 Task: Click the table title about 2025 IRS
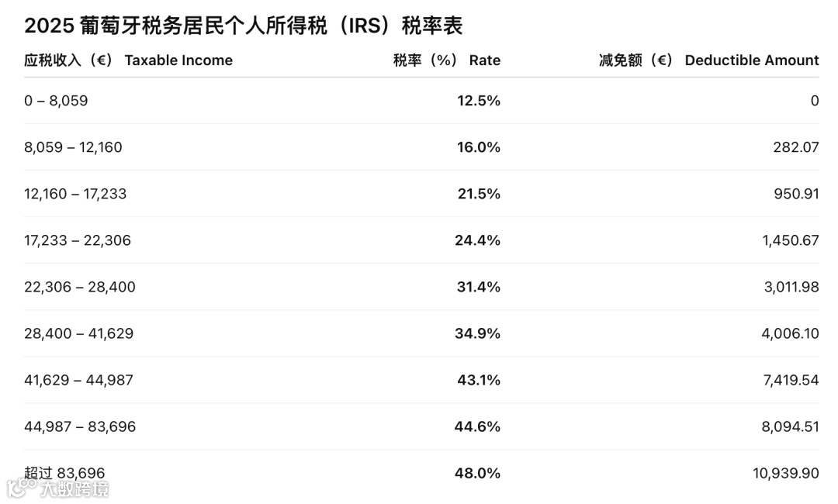(x=243, y=26)
